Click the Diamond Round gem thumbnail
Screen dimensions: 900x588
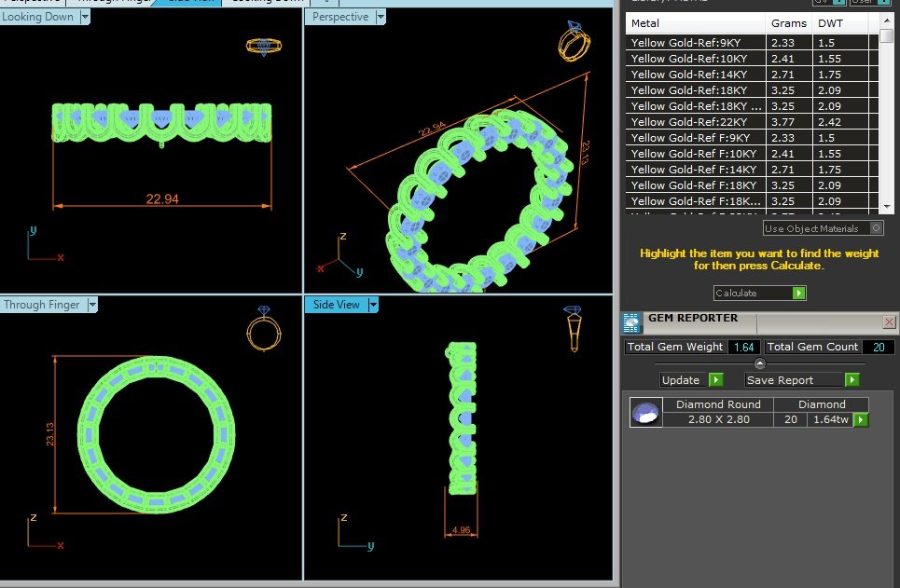click(x=645, y=412)
